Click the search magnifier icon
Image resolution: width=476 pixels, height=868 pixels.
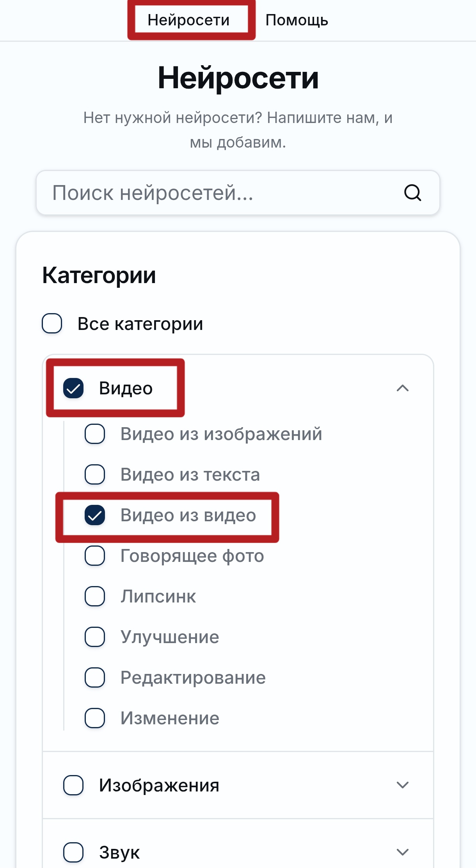click(x=412, y=192)
